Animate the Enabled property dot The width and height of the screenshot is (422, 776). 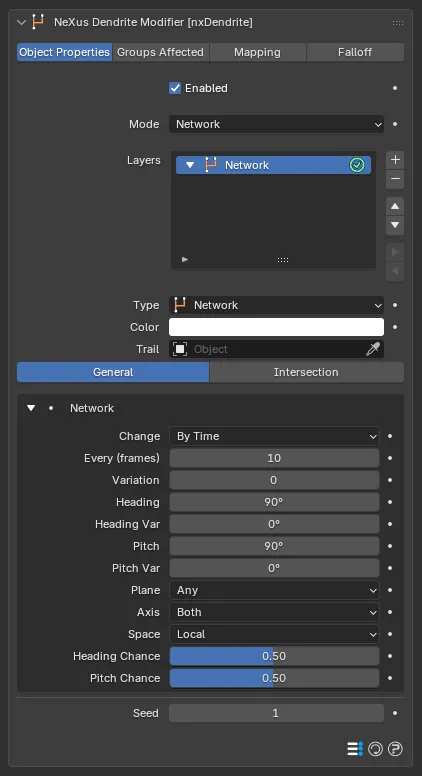tap(395, 88)
